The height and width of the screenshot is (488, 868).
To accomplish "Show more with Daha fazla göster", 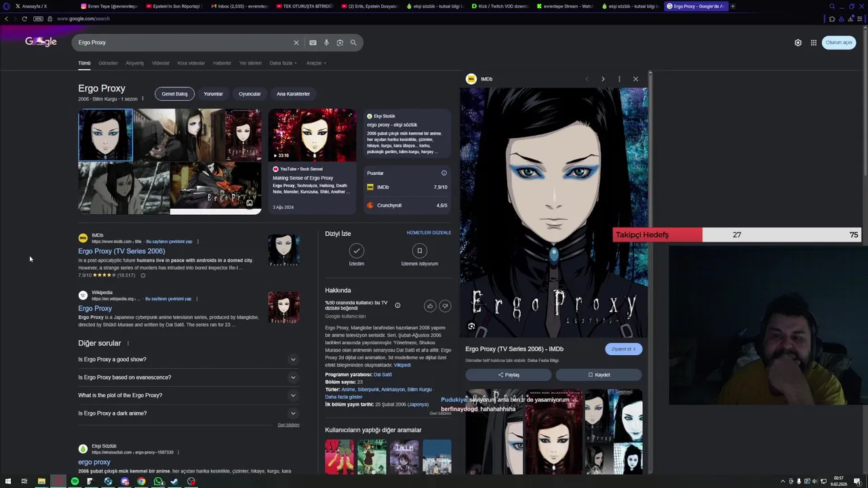I will click(344, 397).
